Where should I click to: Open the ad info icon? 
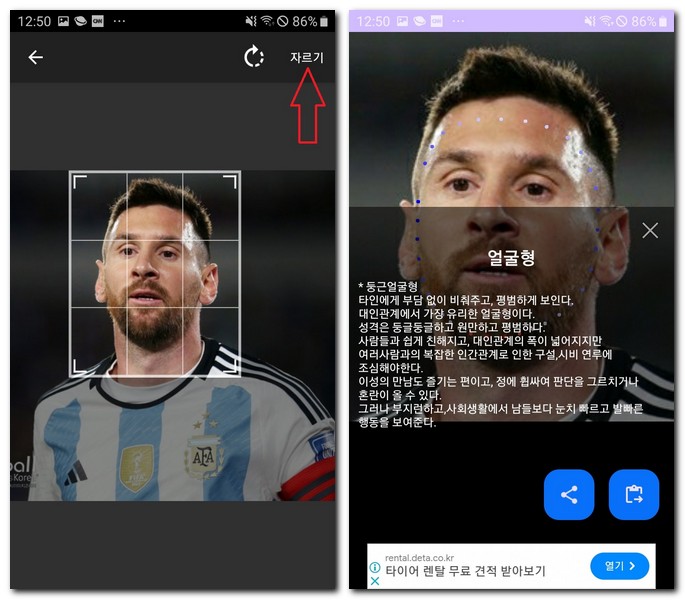(x=374, y=567)
